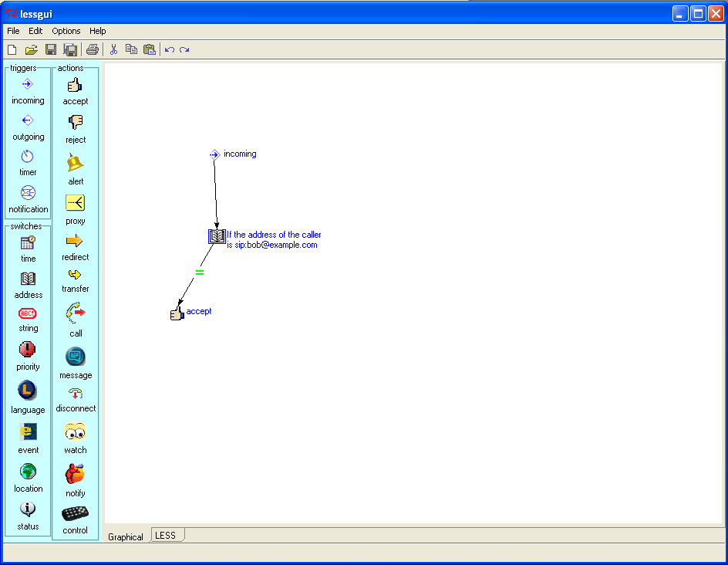The width and height of the screenshot is (728, 565).
Task: Open the File menu
Action: coord(13,31)
